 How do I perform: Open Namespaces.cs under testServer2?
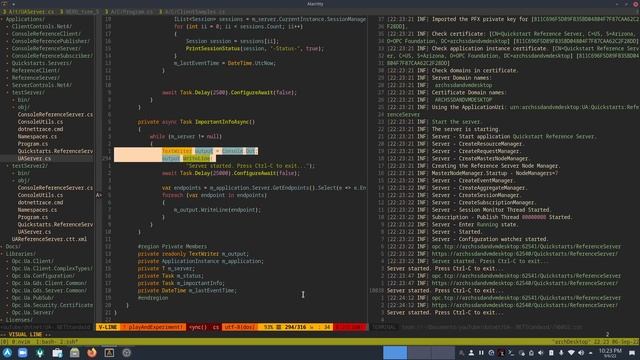37,210
